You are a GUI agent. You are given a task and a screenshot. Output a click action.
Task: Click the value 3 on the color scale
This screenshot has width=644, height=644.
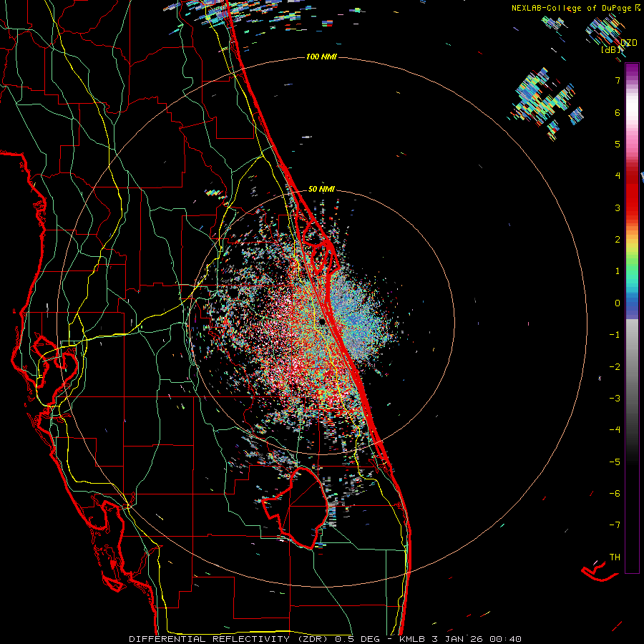(x=618, y=208)
